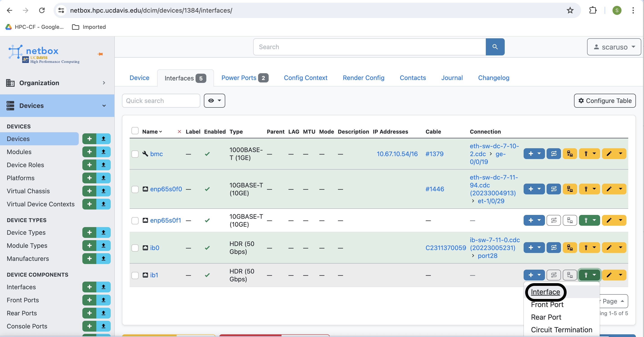Click the Configure Table button
Image resolution: width=644 pixels, height=337 pixels.
pos(604,100)
